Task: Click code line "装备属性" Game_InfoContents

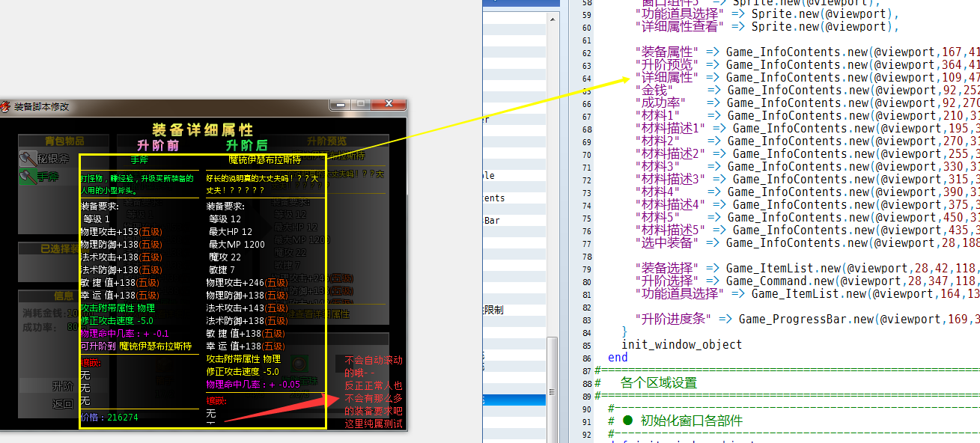Action: point(806,52)
